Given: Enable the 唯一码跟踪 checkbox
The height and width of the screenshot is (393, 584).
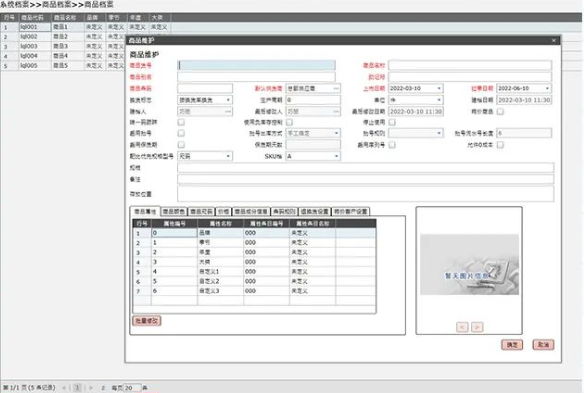Looking at the screenshot, I should click(x=181, y=122).
